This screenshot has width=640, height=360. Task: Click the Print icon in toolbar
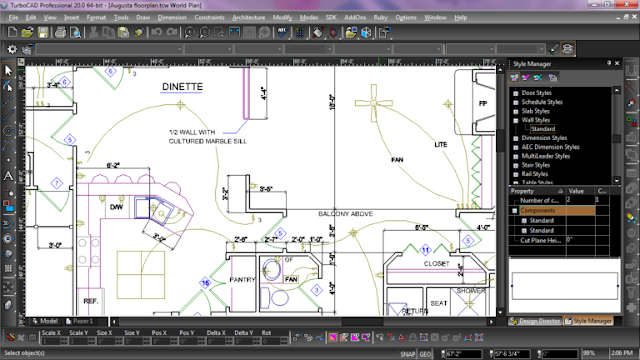point(60,32)
